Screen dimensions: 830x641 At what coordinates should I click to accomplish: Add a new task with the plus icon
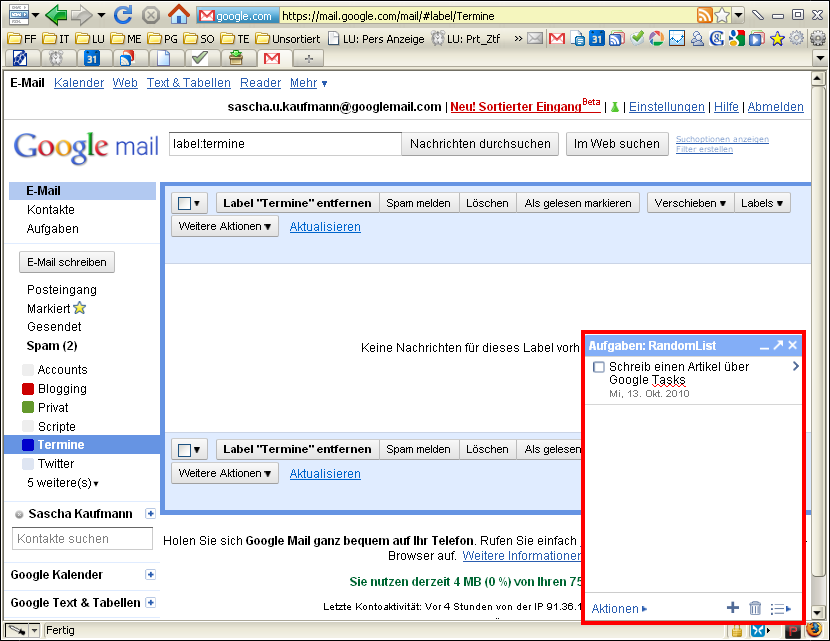click(733, 608)
